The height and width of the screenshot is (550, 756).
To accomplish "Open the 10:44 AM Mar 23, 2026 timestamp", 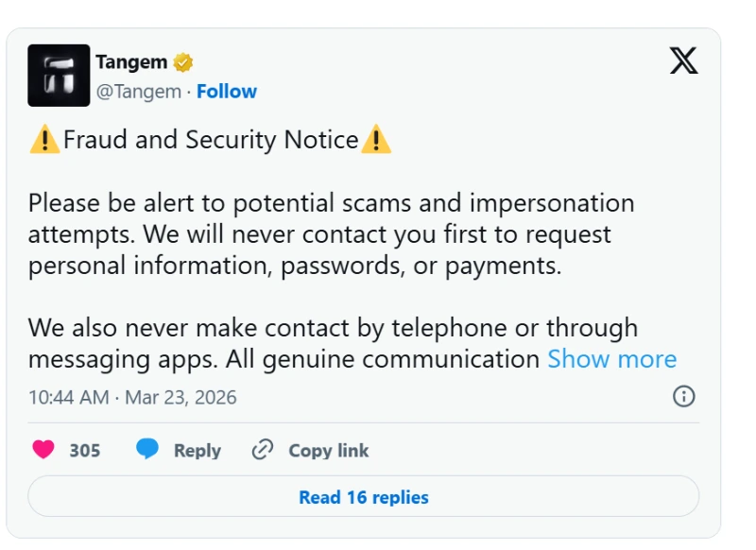I will click(132, 397).
